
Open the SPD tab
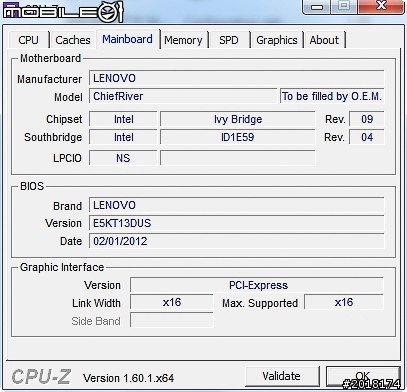tap(229, 40)
